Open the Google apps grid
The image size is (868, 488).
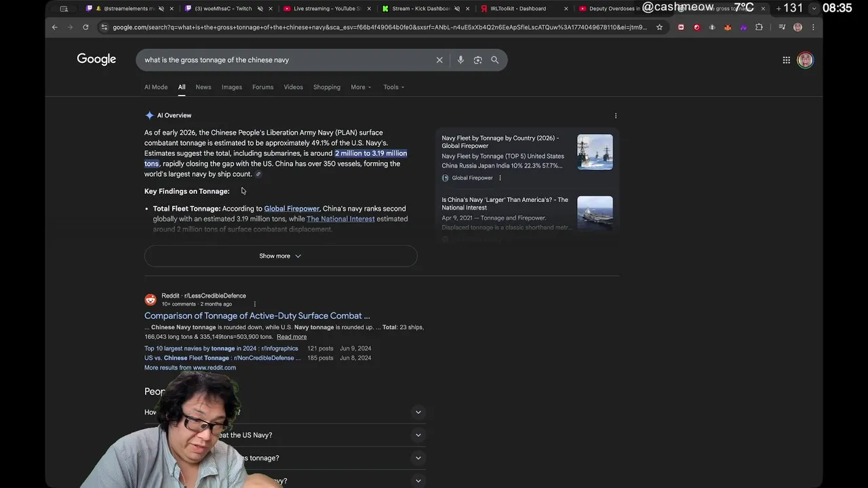click(786, 60)
